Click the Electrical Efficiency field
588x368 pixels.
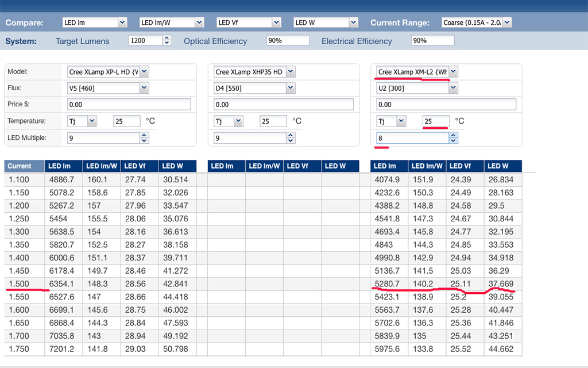432,41
